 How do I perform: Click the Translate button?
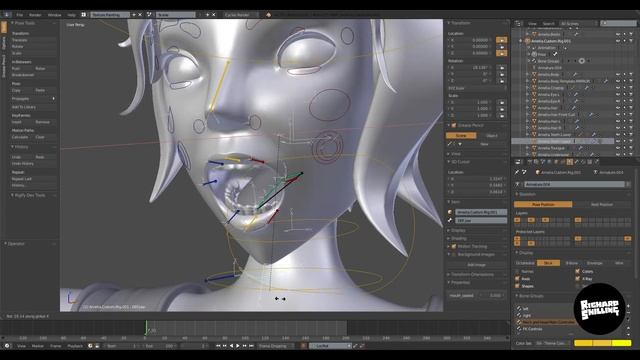tap(33, 40)
